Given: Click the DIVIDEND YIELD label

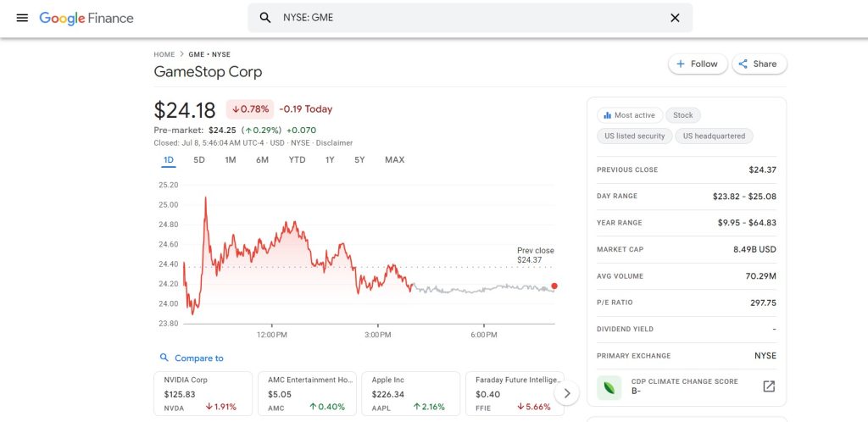Looking at the screenshot, I should (x=625, y=329).
